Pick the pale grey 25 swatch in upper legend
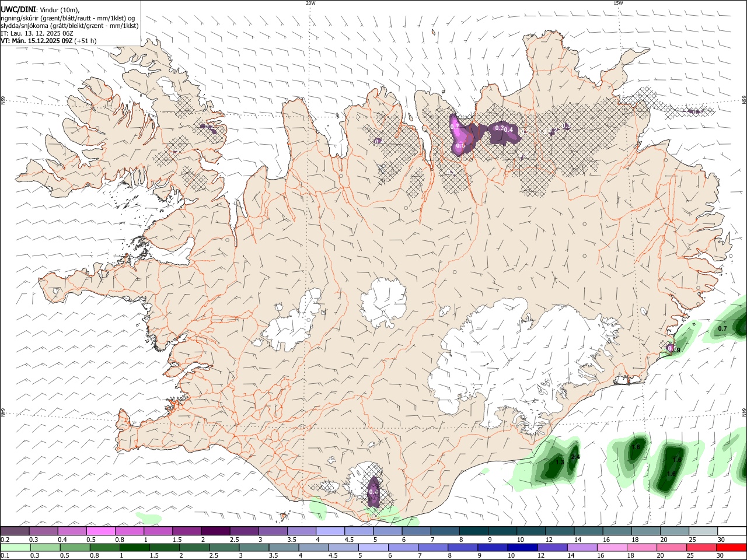 point(703,531)
